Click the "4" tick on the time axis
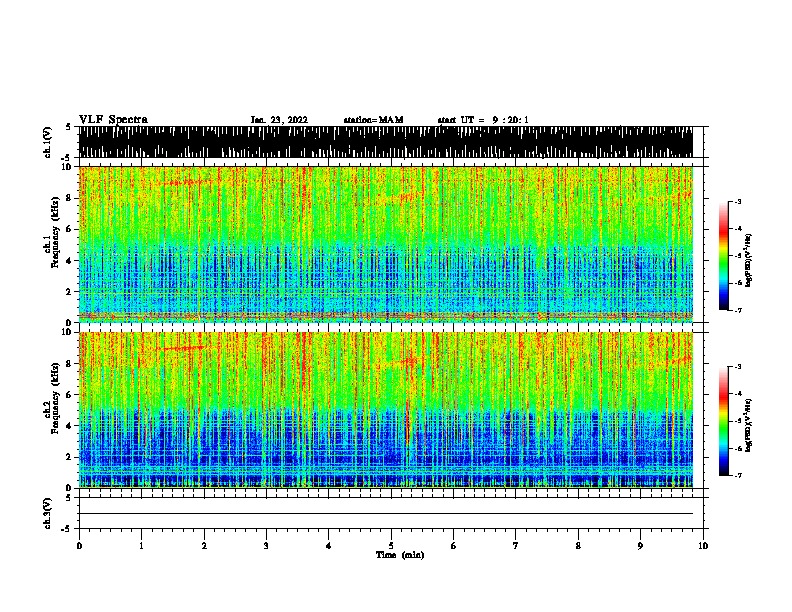792x612 pixels. (x=329, y=546)
